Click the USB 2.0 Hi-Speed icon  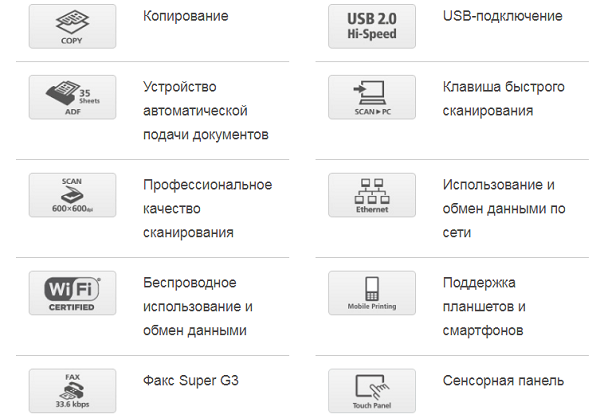[372, 26]
